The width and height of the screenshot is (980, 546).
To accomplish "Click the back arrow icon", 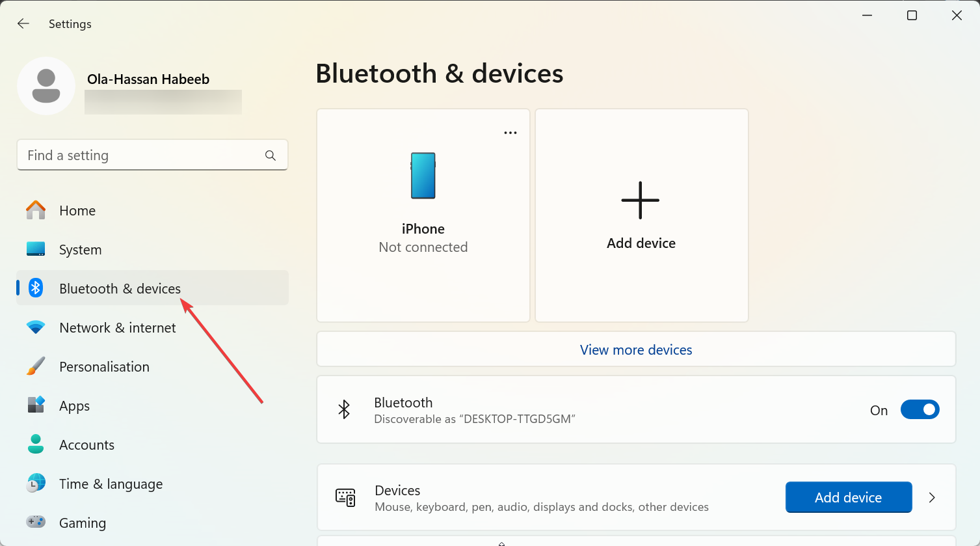I will click(23, 24).
